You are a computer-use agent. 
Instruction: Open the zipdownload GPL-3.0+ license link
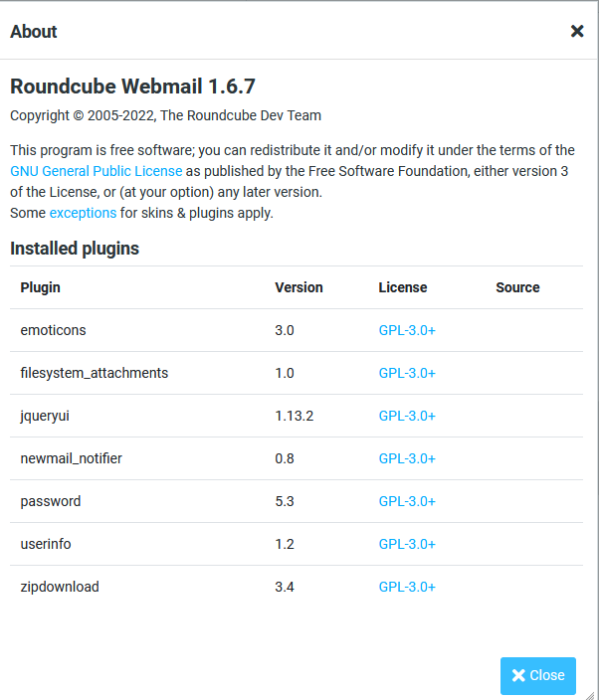(x=407, y=587)
